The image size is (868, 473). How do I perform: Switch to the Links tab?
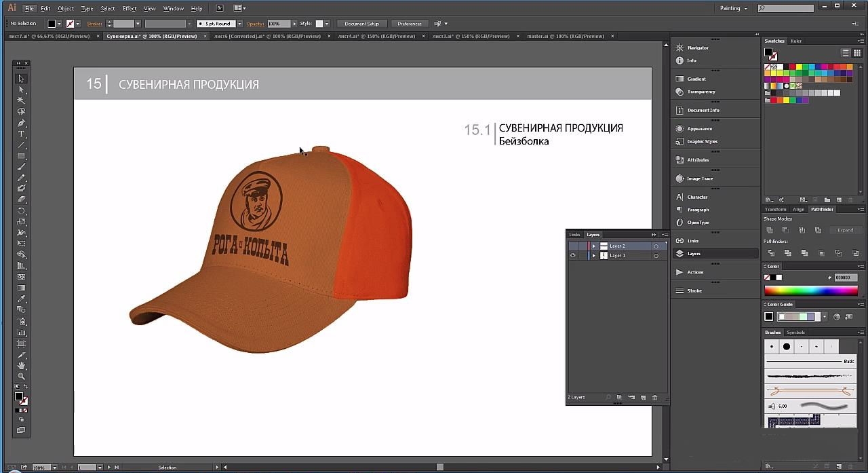[x=574, y=235]
